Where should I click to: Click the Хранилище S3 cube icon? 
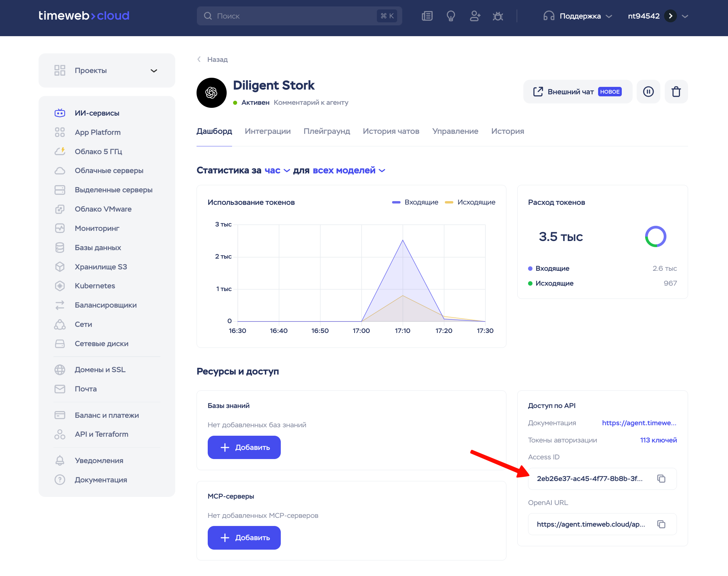coord(60,267)
